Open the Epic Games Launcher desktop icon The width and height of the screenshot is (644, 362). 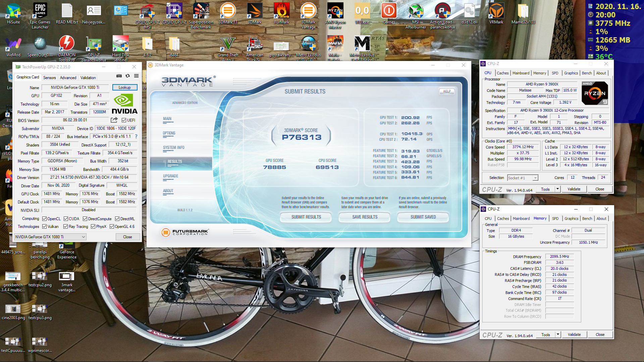pos(40,15)
